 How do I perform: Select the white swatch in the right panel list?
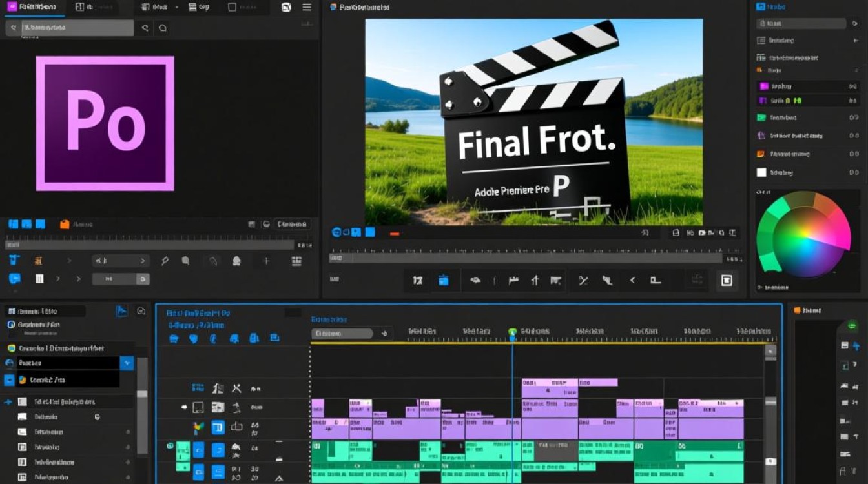(761, 172)
